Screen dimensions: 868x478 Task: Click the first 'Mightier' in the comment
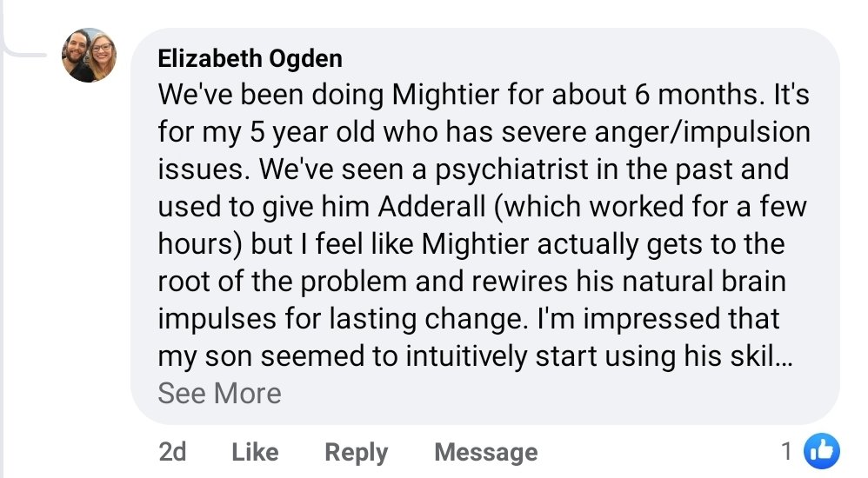pyautogui.click(x=445, y=95)
